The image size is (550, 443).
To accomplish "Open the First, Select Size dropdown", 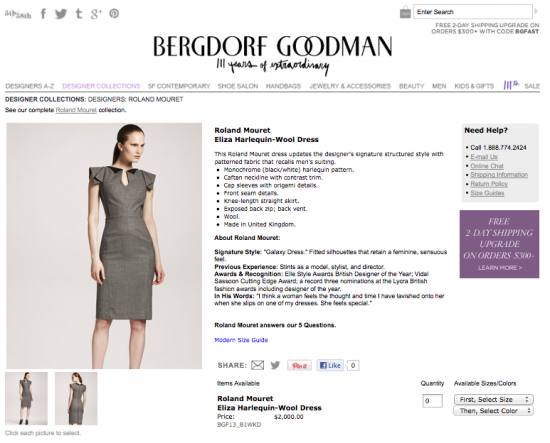I will point(494,400).
